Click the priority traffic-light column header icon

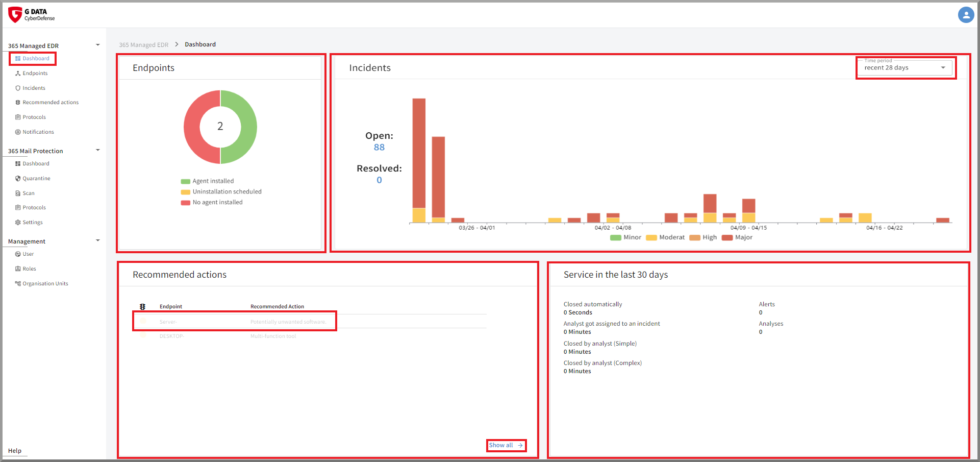point(143,307)
